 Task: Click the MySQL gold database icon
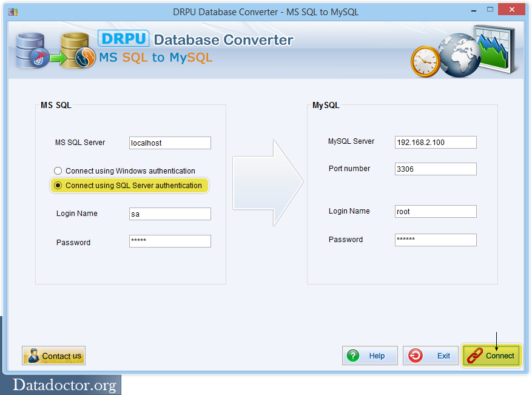[78, 50]
